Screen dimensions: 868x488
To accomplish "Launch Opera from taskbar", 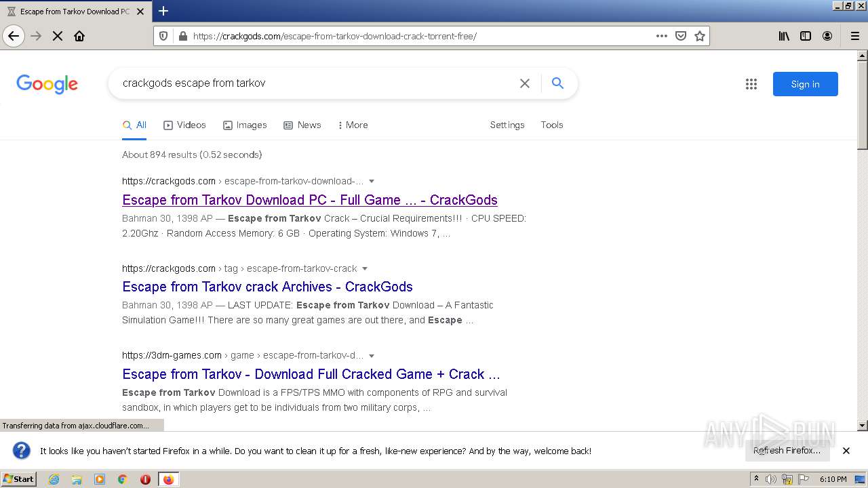I will coord(145,479).
